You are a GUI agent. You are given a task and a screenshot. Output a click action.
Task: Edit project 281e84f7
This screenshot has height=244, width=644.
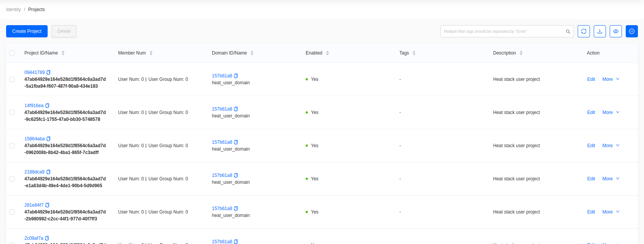coord(591,212)
